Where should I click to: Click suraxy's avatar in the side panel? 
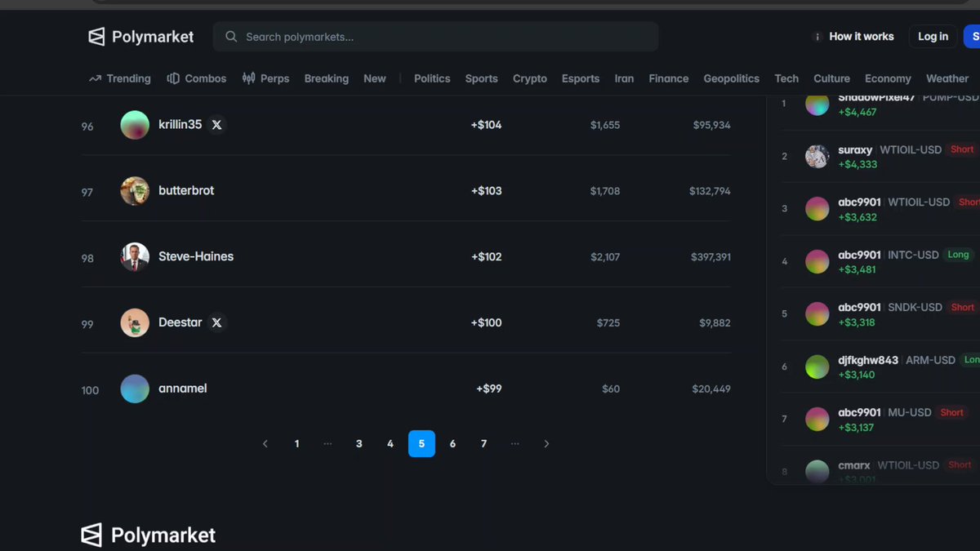(x=817, y=156)
